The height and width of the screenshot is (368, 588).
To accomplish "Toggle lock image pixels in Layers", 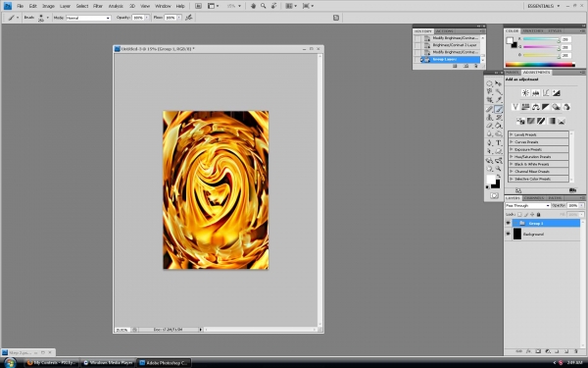I will (525, 214).
